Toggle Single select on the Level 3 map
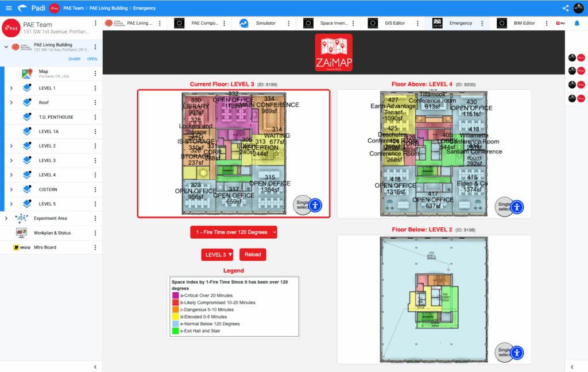Screen dimensions: 588x372 (301, 205)
